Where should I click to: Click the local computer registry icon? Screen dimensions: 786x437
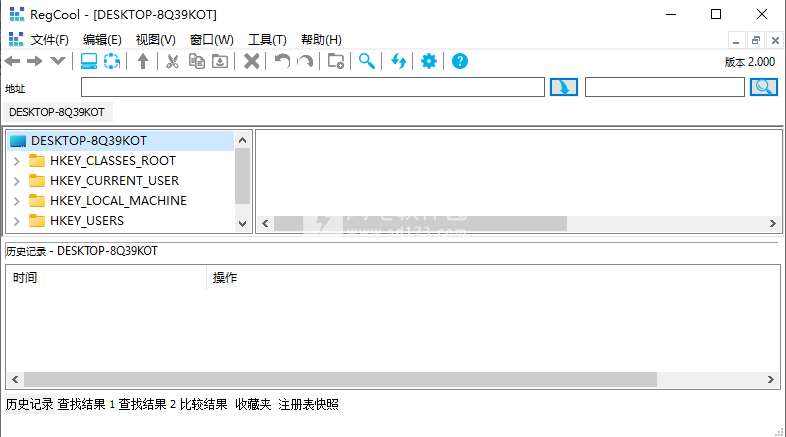tap(89, 61)
